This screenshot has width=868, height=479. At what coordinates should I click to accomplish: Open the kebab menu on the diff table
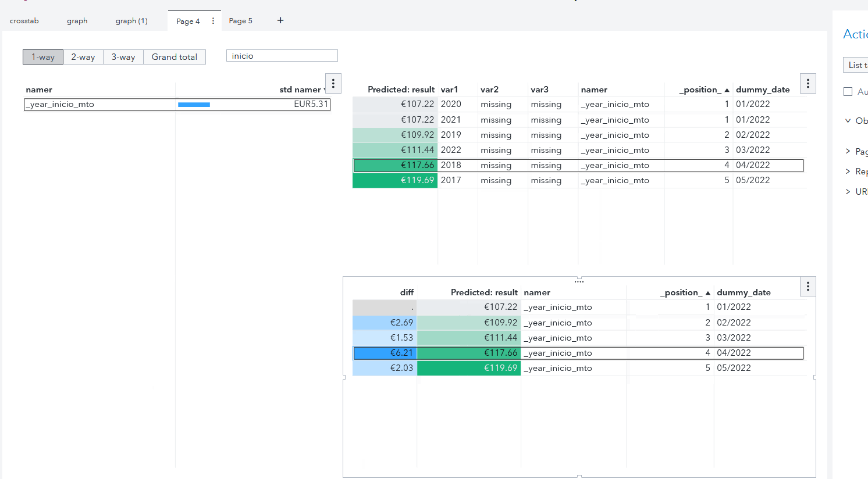click(807, 286)
